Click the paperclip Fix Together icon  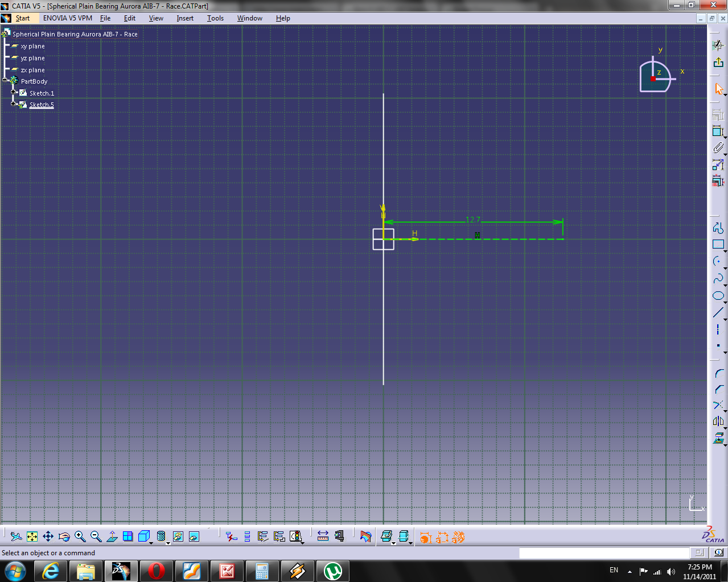tap(718, 148)
